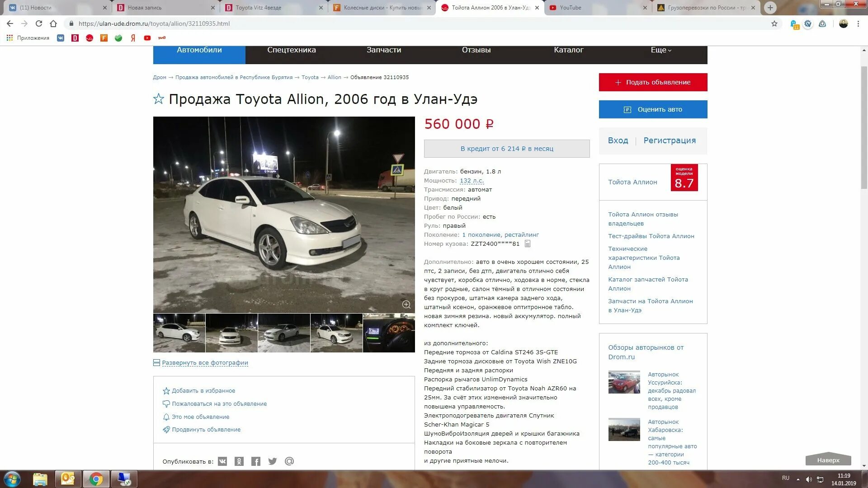
Task: Click the Twitter share icon
Action: pyautogui.click(x=273, y=461)
